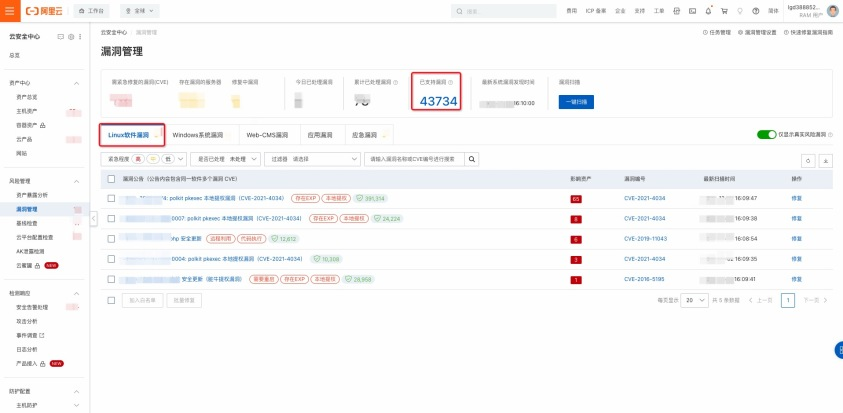Image resolution: width=843 pixels, height=413 pixels.
Task: Open the 是否已处理 未处理 dropdown
Action: tap(225, 159)
